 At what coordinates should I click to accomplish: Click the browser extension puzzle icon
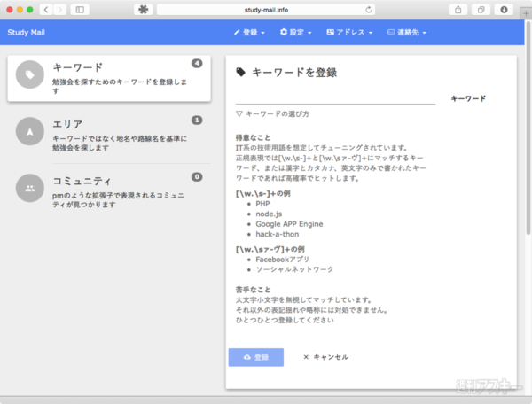point(143,9)
